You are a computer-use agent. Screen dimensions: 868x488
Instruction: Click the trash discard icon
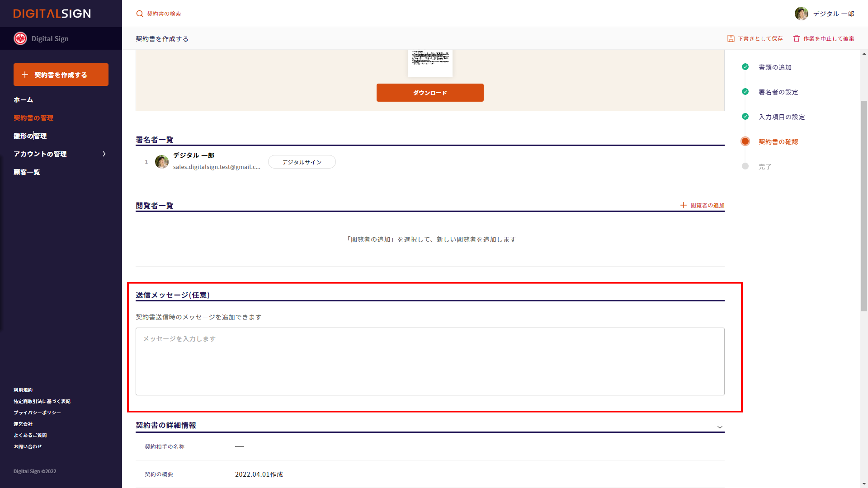point(796,38)
